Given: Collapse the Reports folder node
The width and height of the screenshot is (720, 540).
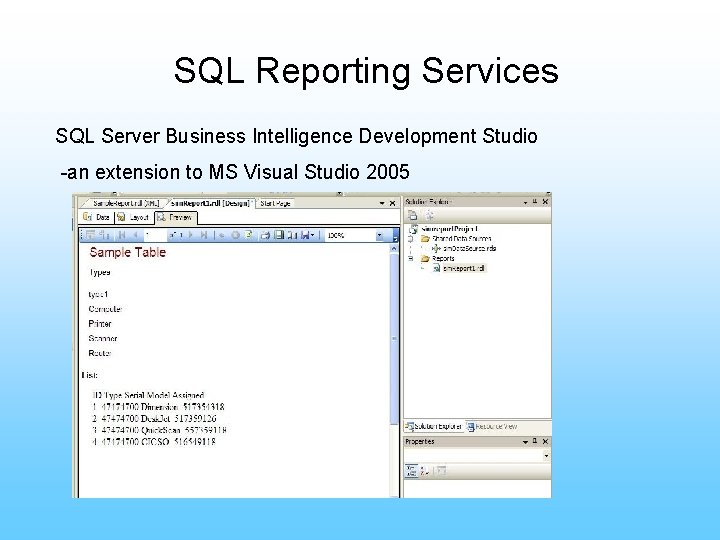Looking at the screenshot, I should click(x=411, y=259).
